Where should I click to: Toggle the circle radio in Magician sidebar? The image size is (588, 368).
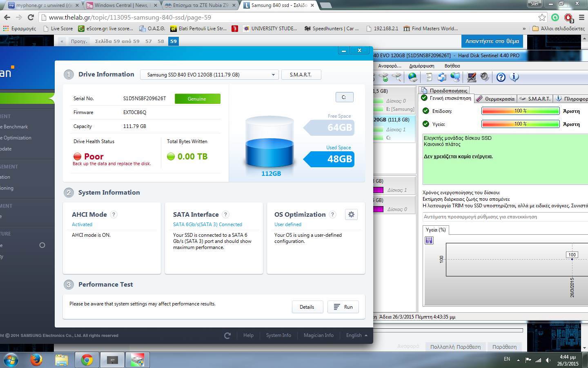(x=42, y=245)
